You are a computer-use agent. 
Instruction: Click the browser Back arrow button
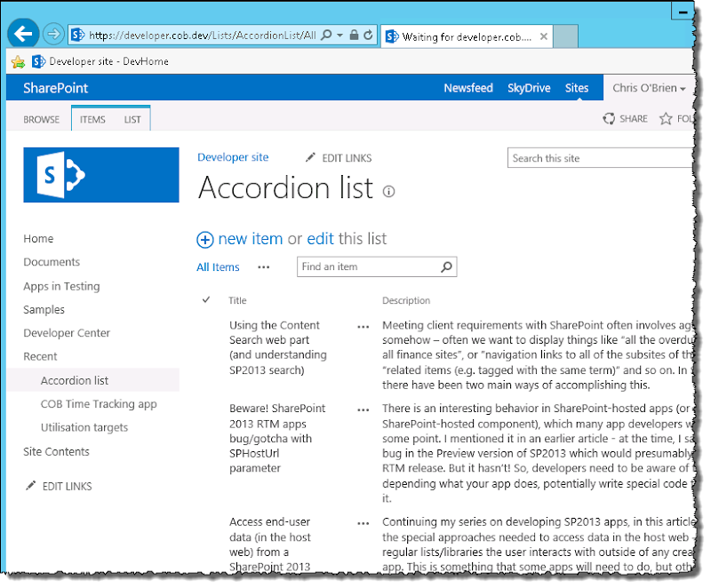(23, 34)
